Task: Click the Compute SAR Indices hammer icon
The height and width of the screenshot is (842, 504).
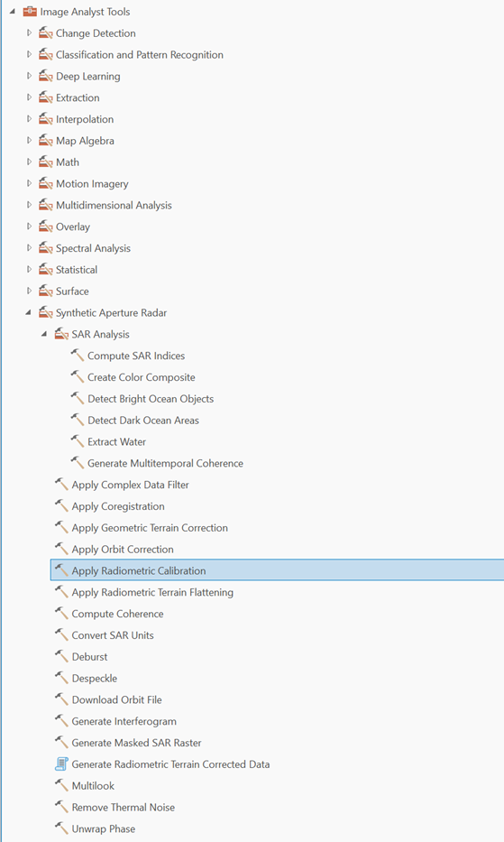Action: [x=78, y=355]
